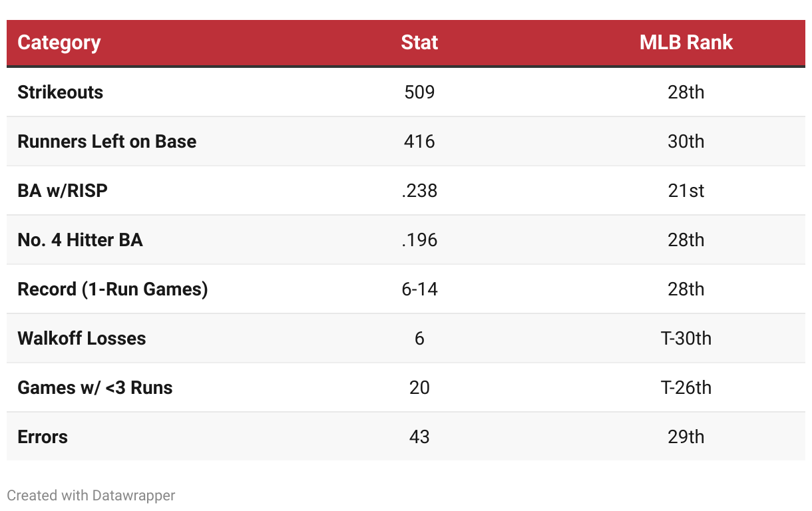Click the Created with Datawrapper text
The height and width of the screenshot is (511, 812).
point(91,496)
